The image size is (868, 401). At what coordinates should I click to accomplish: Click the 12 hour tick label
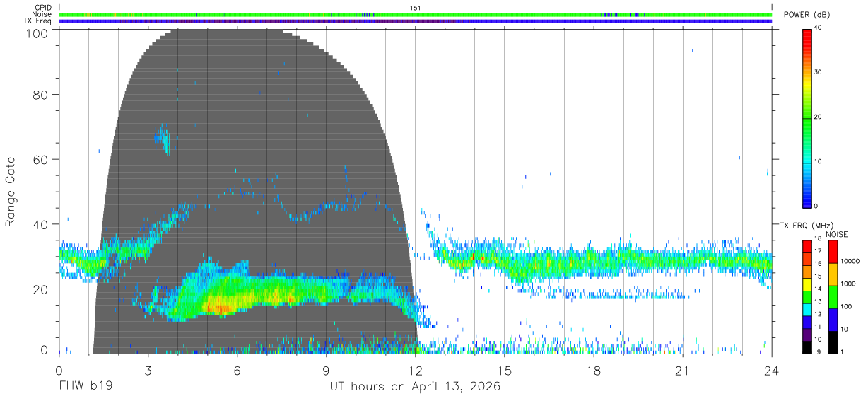click(416, 371)
